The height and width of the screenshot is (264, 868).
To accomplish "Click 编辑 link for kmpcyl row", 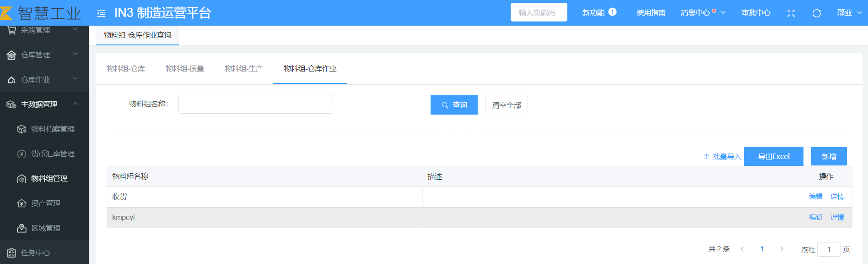I will (x=815, y=217).
